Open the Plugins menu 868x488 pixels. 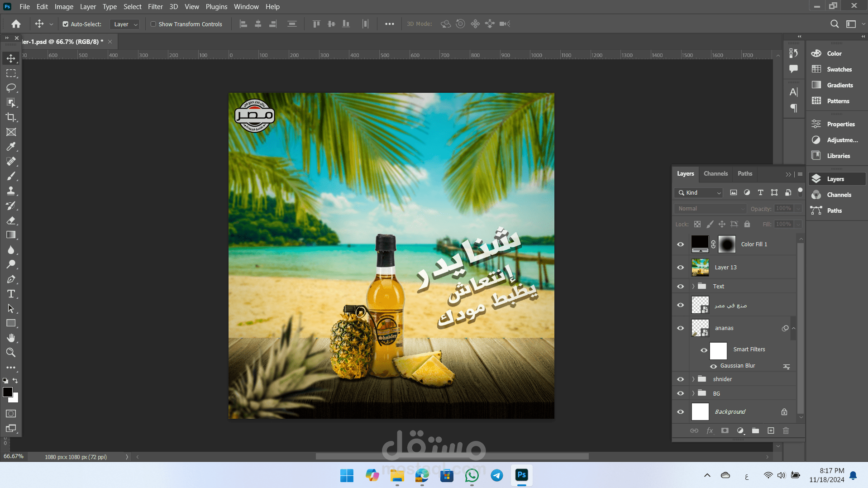pyautogui.click(x=216, y=7)
